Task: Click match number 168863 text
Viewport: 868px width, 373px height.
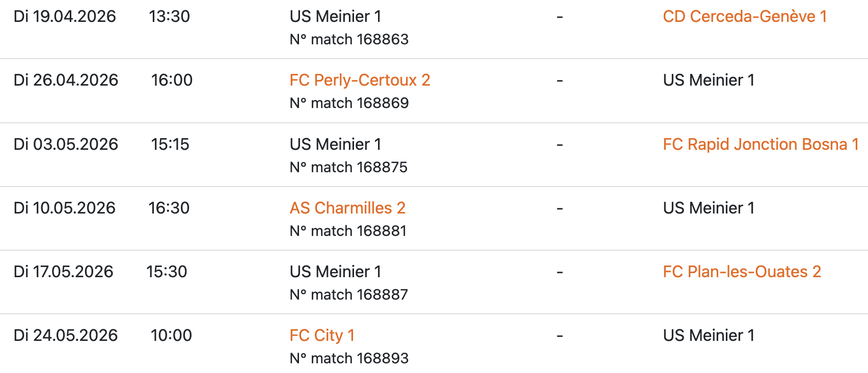Action: (x=349, y=39)
